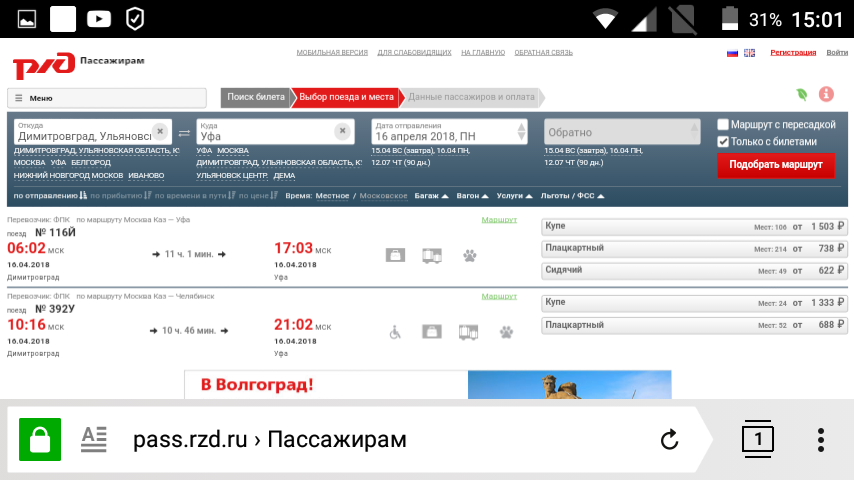Expand the Вагон filter

coord(473,196)
